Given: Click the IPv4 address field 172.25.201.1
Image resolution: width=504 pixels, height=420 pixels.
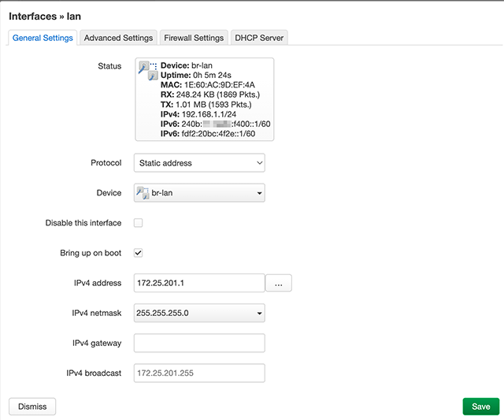Looking at the screenshot, I should click(199, 283).
